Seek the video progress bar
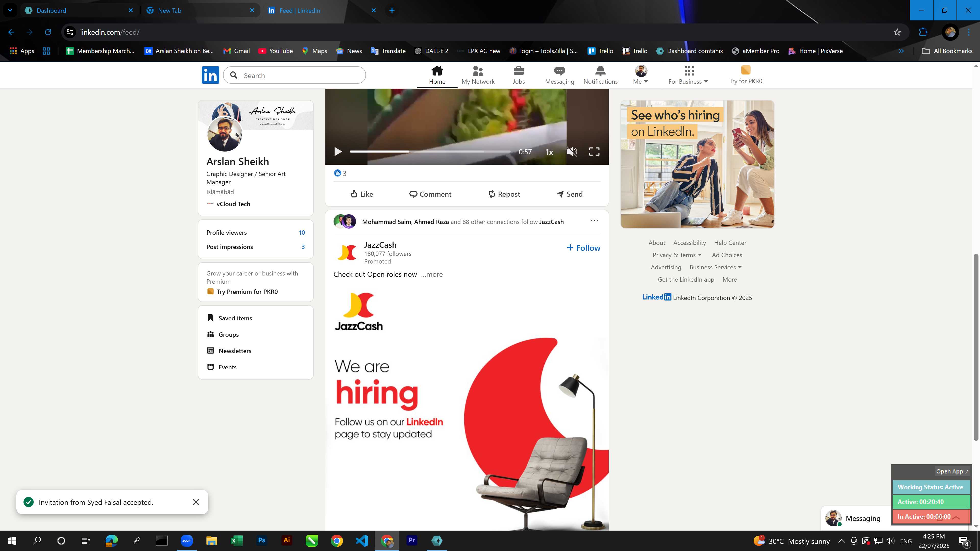 (x=430, y=151)
